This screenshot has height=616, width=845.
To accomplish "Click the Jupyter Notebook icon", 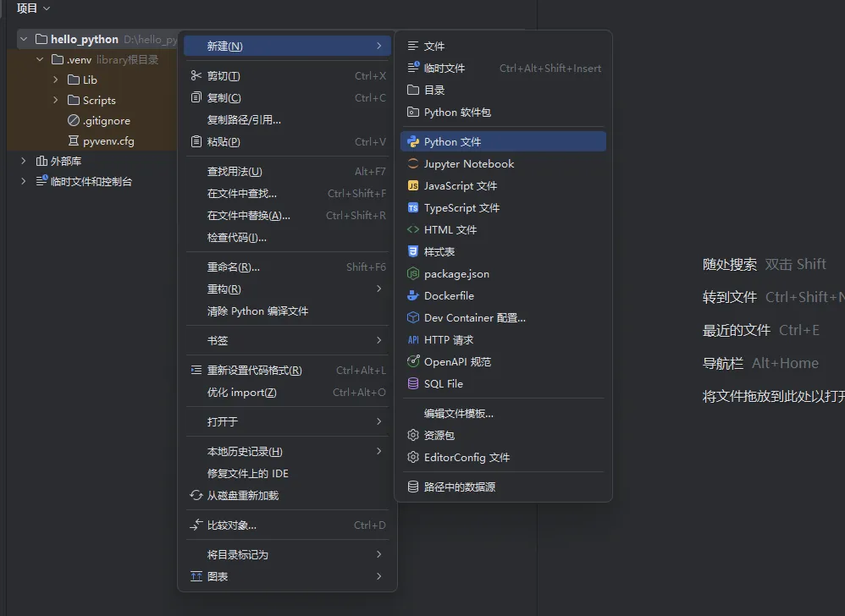I will pyautogui.click(x=413, y=163).
